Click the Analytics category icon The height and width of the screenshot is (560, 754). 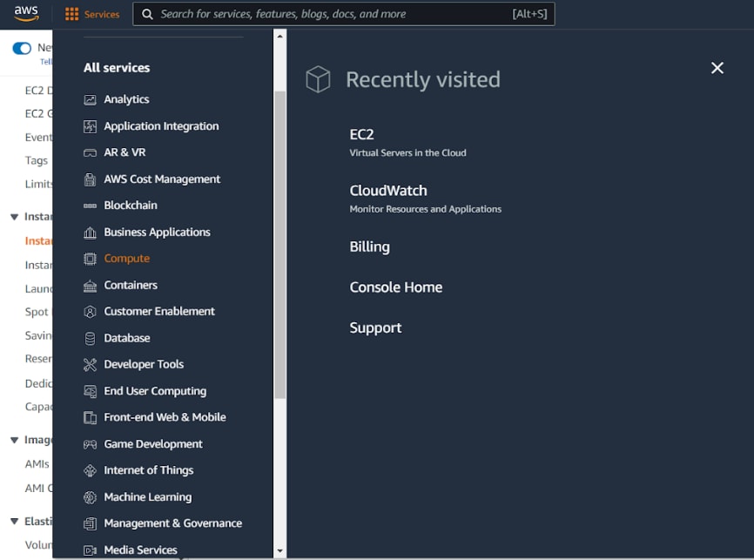point(90,99)
